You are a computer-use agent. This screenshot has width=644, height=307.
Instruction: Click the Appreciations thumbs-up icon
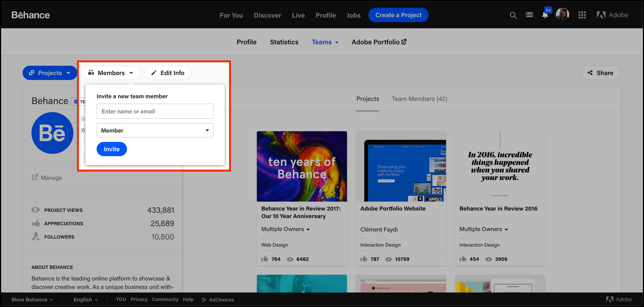click(x=36, y=223)
